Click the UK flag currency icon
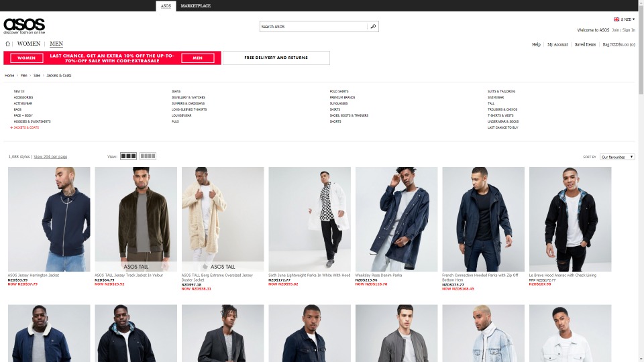 tap(616, 19)
